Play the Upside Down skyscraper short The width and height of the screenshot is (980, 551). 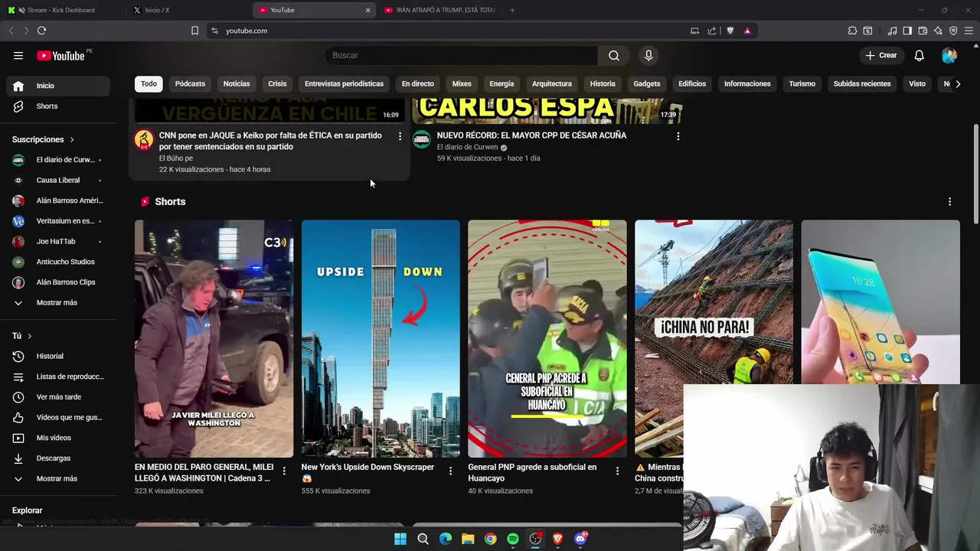point(381,339)
